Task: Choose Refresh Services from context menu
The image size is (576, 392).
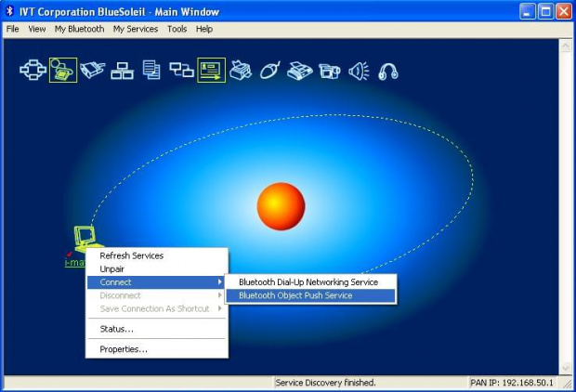Action: pos(157,255)
